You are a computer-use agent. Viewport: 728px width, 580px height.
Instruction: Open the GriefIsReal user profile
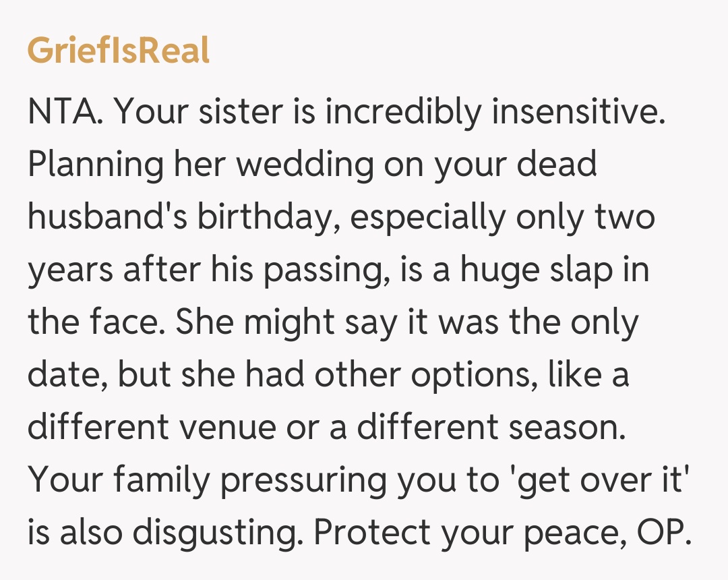[x=118, y=51]
